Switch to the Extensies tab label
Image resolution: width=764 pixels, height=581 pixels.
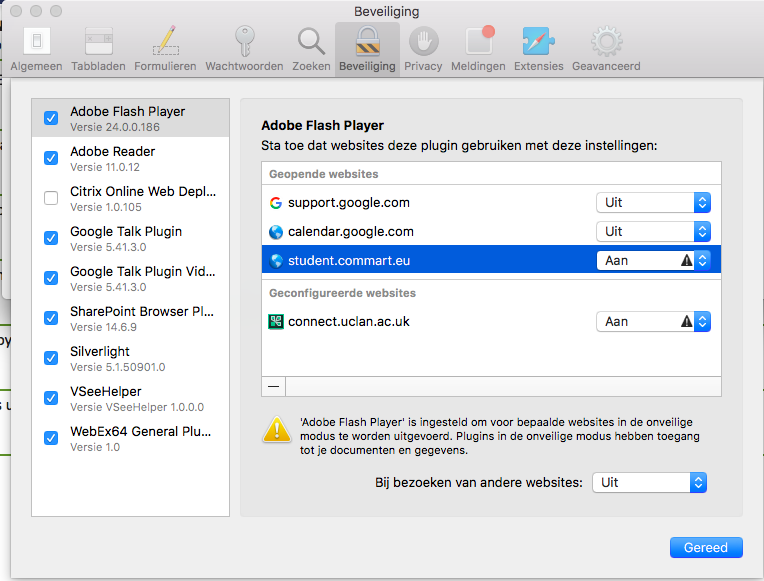pos(538,66)
